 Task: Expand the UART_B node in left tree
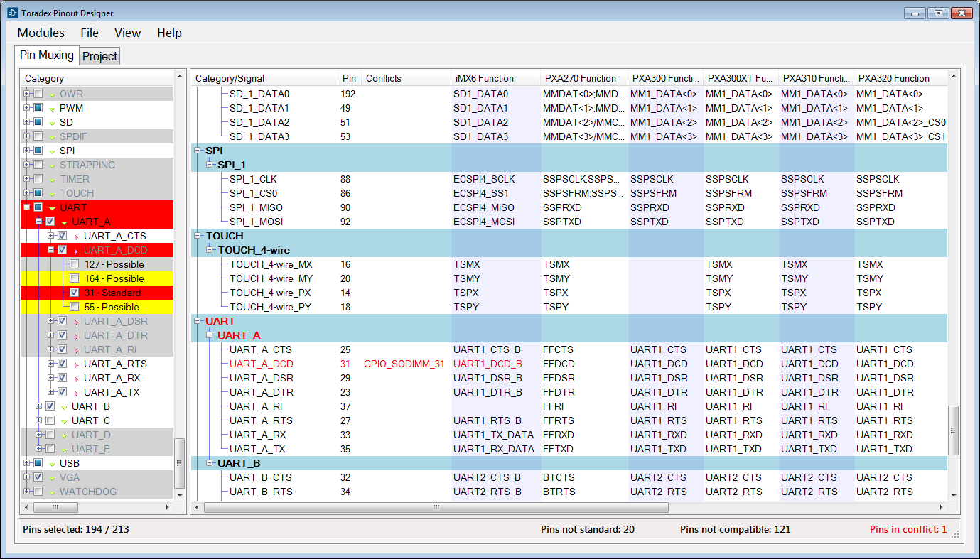39,406
